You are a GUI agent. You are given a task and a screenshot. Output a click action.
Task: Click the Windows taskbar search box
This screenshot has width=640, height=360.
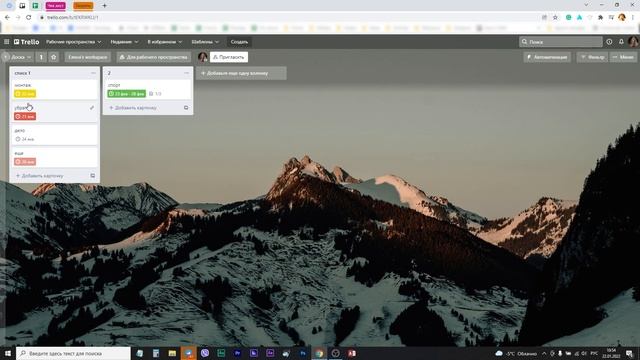pyautogui.click(x=73, y=353)
